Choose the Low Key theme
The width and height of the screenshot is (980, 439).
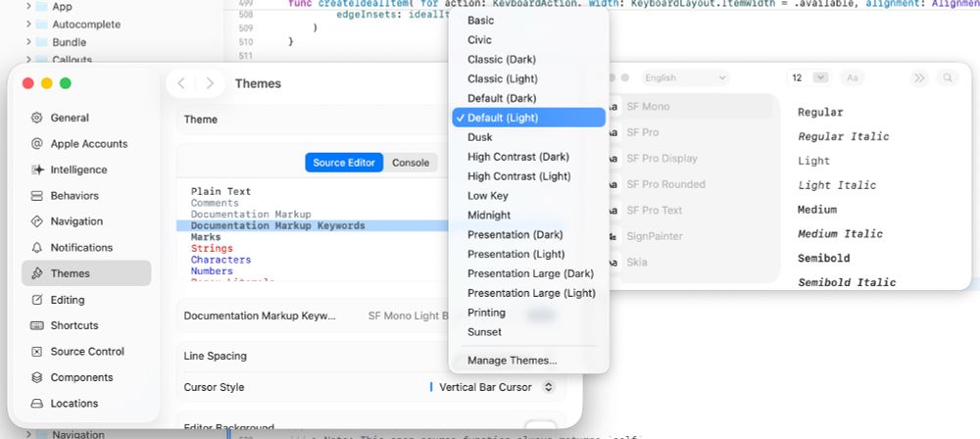click(x=529, y=196)
